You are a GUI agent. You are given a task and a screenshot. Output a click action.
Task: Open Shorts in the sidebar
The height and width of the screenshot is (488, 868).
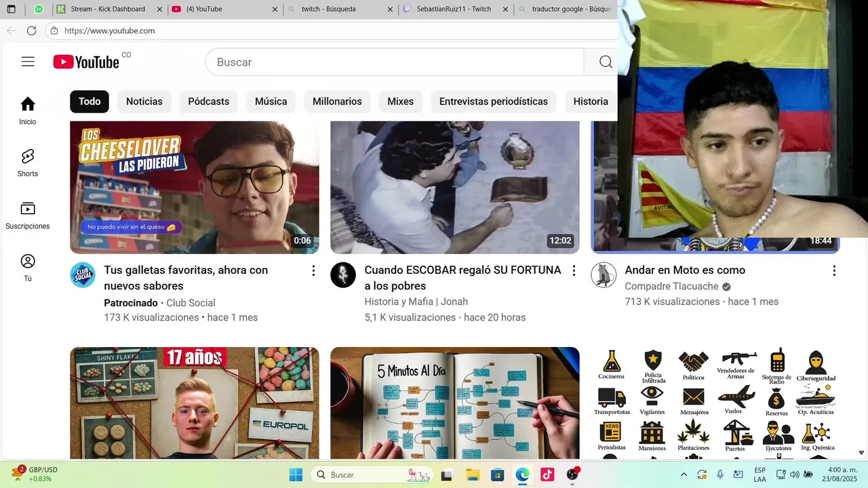28,163
